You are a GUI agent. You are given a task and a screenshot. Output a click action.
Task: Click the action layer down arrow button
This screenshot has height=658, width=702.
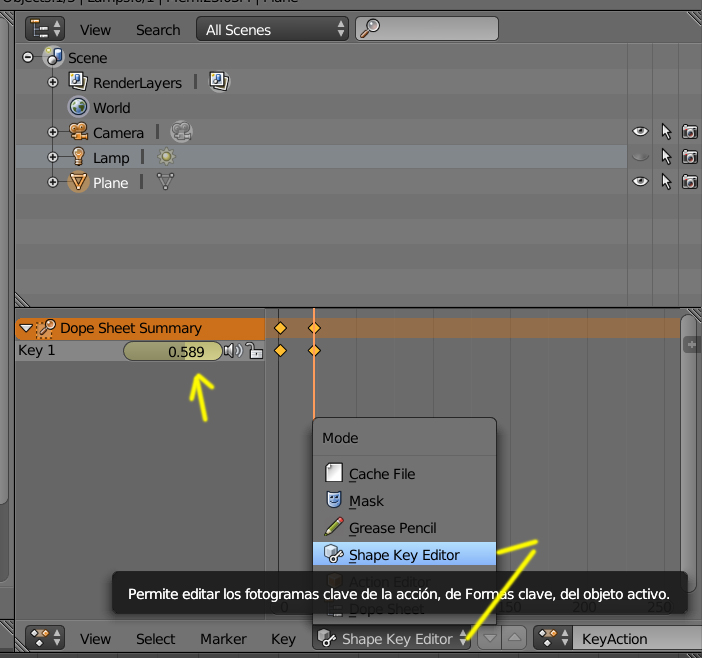point(490,638)
